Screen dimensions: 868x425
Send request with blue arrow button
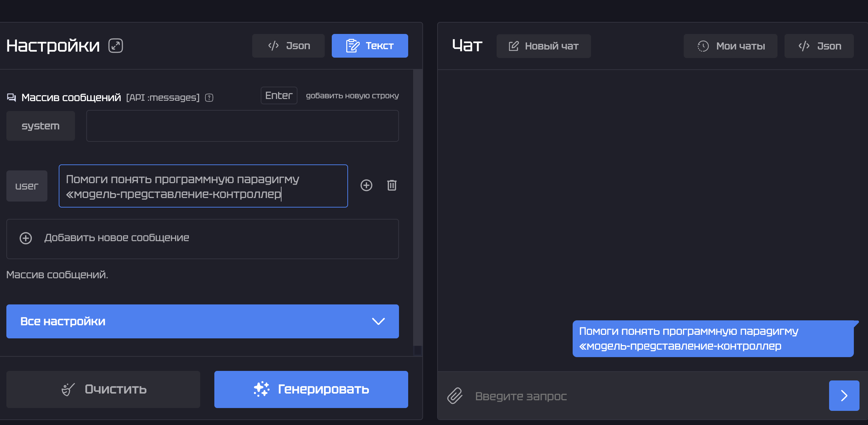844,395
